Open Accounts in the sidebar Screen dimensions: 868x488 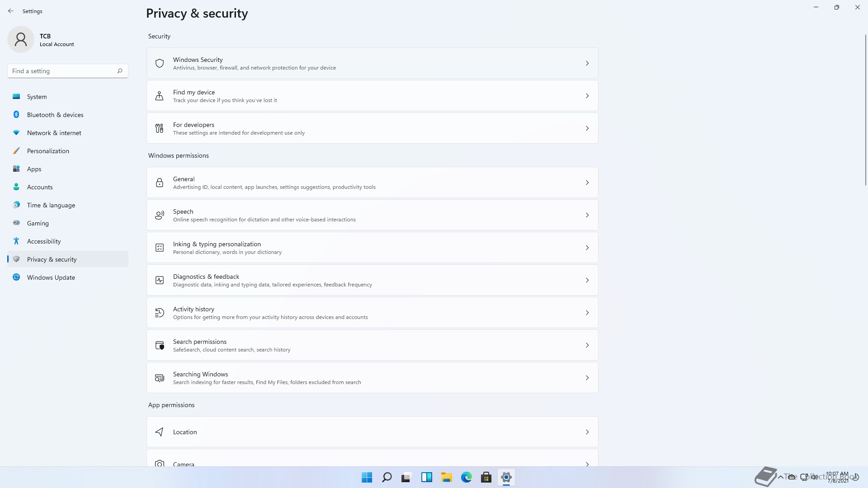pyautogui.click(x=68, y=187)
